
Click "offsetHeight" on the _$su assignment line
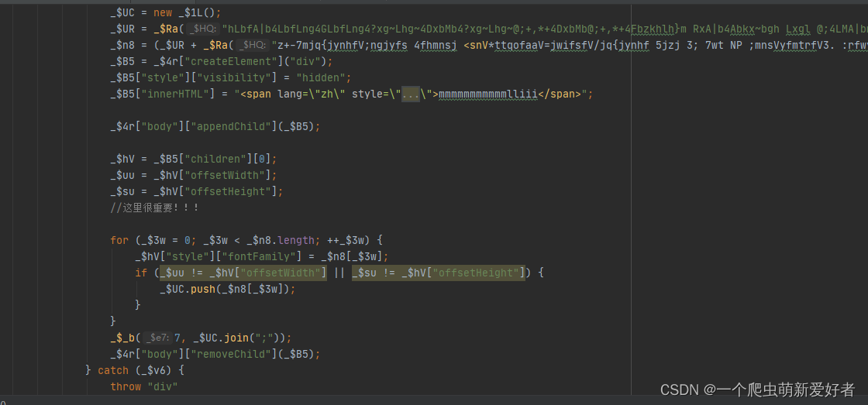point(229,191)
